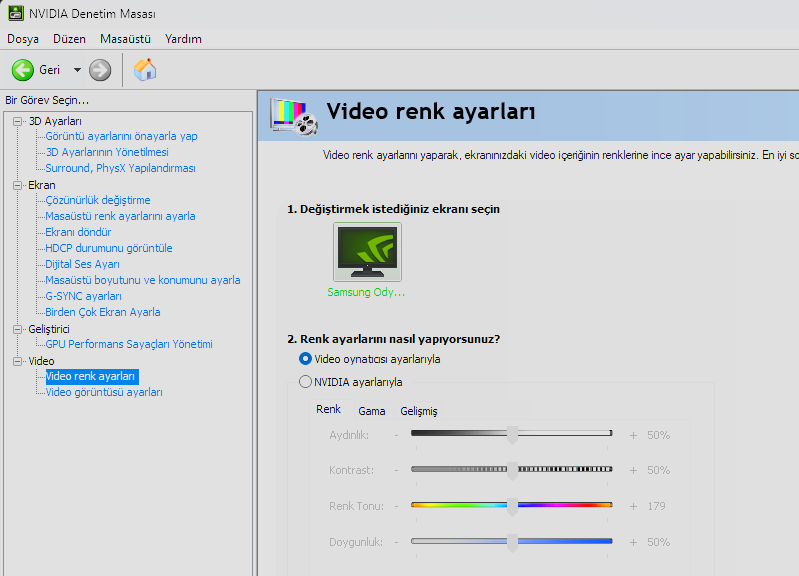
Task: Switch to the Gama tab
Action: (x=372, y=411)
